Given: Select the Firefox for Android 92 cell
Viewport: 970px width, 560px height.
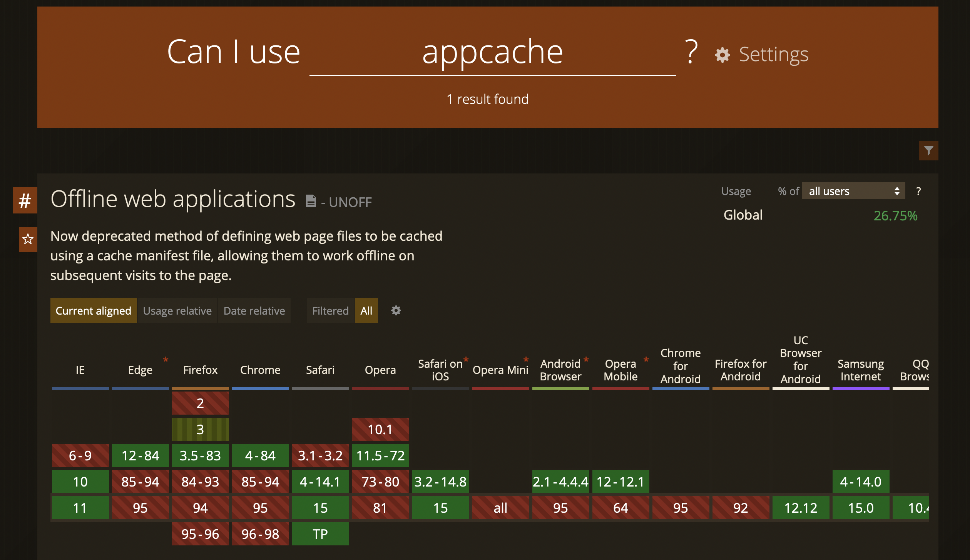Looking at the screenshot, I should 741,508.
